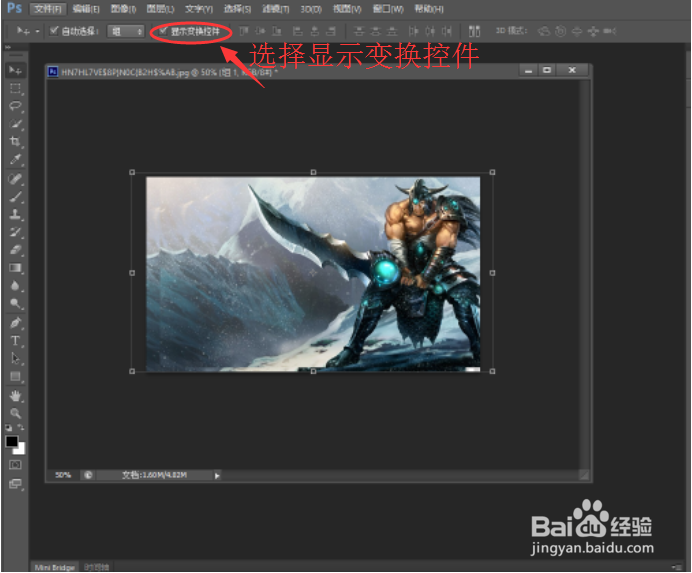Viewport: 692px width, 573px height.
Task: Select the Dodge tool
Action: [x=15, y=303]
